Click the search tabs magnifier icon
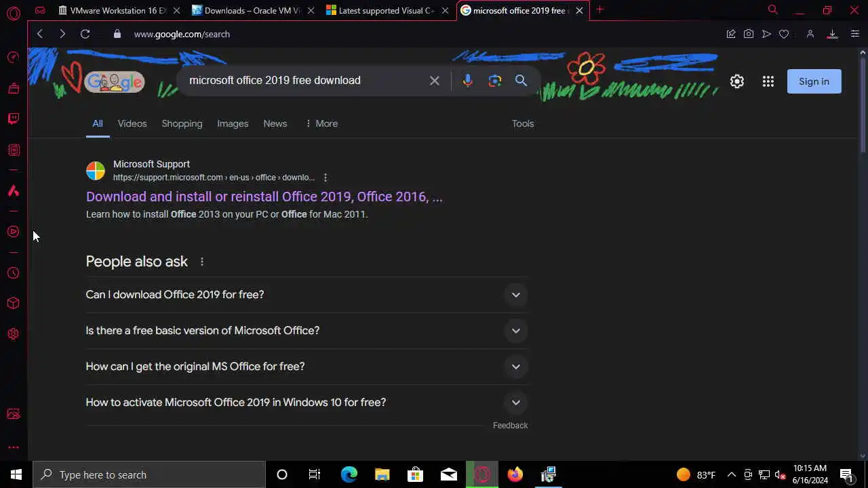The width and height of the screenshot is (868, 488). [x=772, y=10]
